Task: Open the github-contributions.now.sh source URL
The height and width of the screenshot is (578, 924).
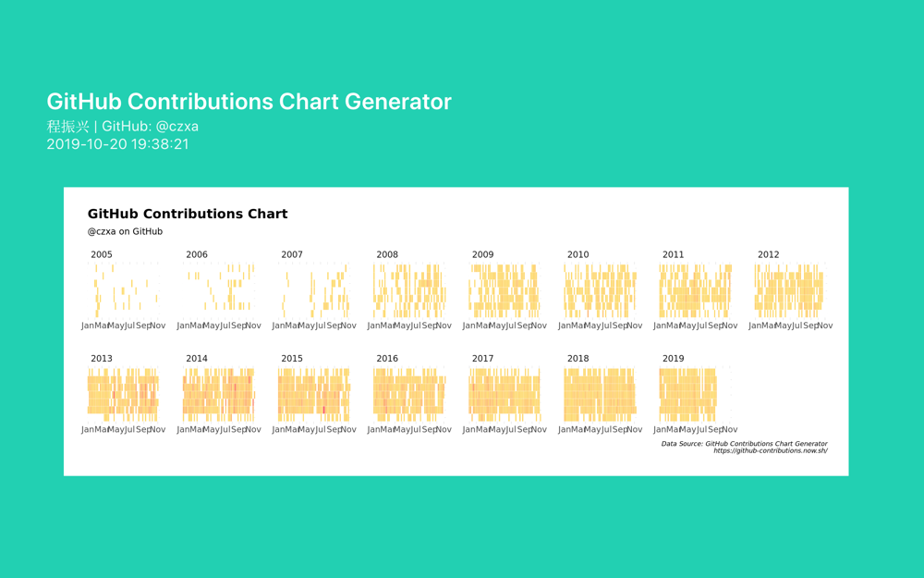Action: 771,450
